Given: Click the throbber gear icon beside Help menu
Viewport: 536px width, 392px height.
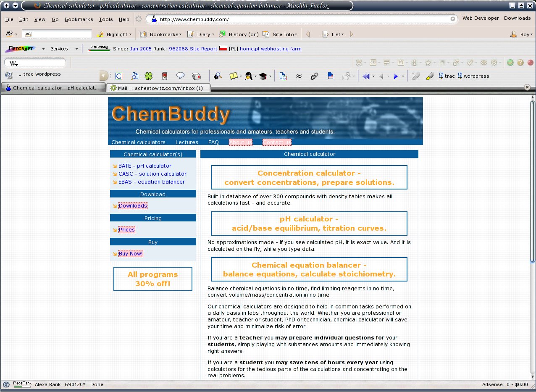Looking at the screenshot, I should point(139,19).
